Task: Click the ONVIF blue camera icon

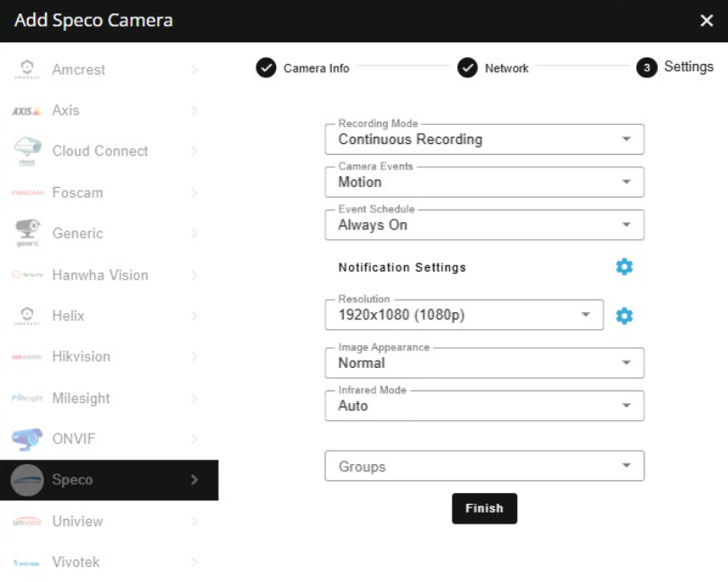Action: pos(27,439)
